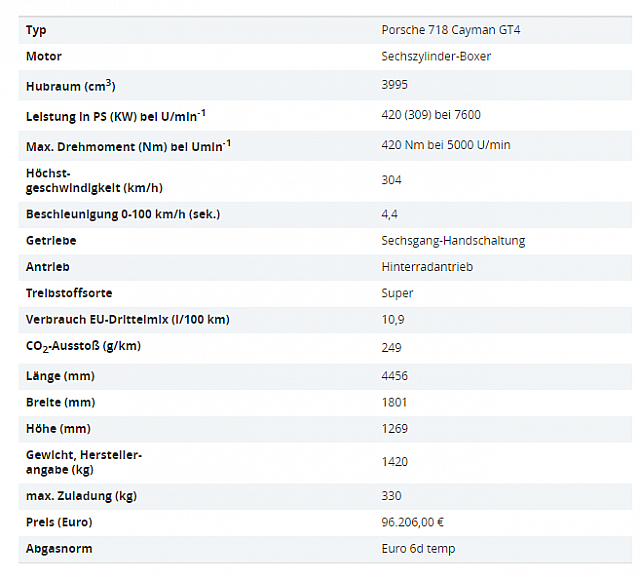Click the 'Breite (mm)' label
Screen dimensions: 640x580
[60, 402]
